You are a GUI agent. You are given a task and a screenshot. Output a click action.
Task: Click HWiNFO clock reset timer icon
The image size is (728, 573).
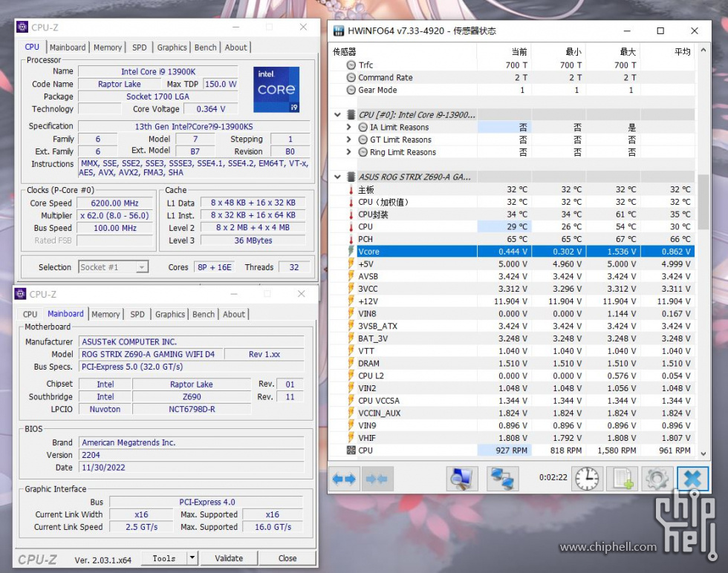click(588, 479)
